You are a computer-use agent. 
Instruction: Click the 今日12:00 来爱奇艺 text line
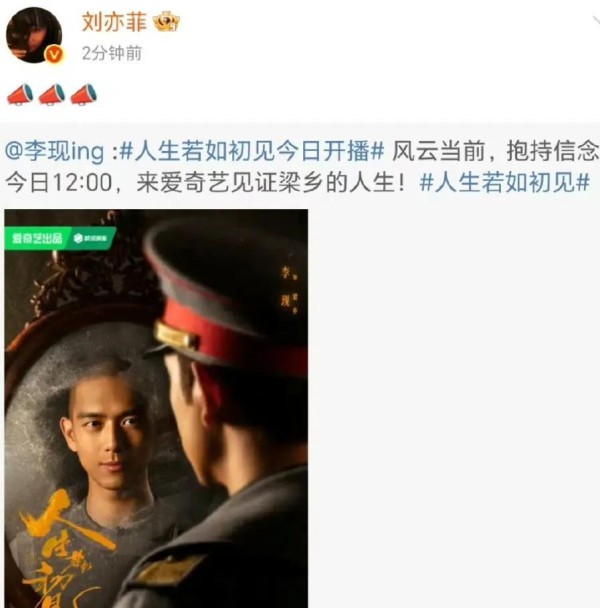click(206, 182)
